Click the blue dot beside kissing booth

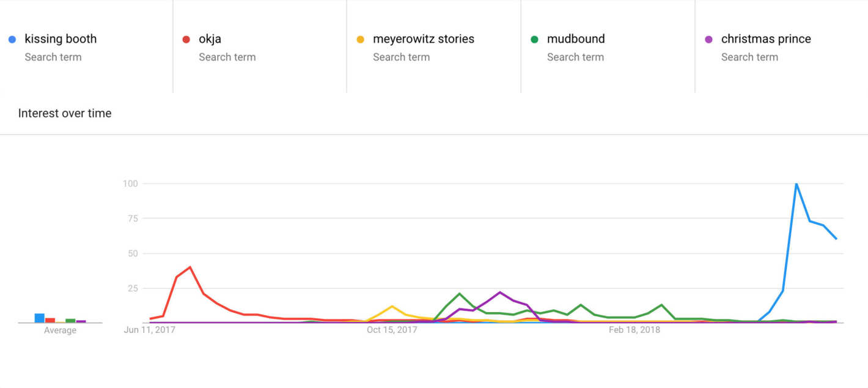(12, 40)
